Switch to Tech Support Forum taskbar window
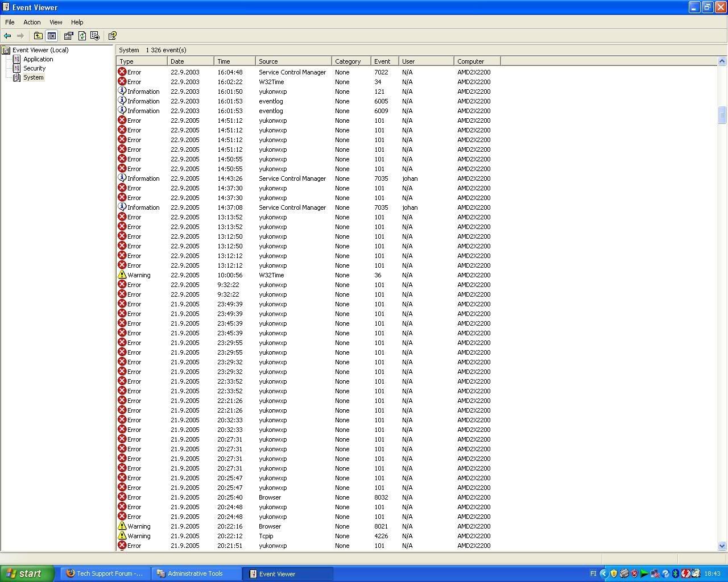This screenshot has width=728, height=582. (x=106, y=573)
